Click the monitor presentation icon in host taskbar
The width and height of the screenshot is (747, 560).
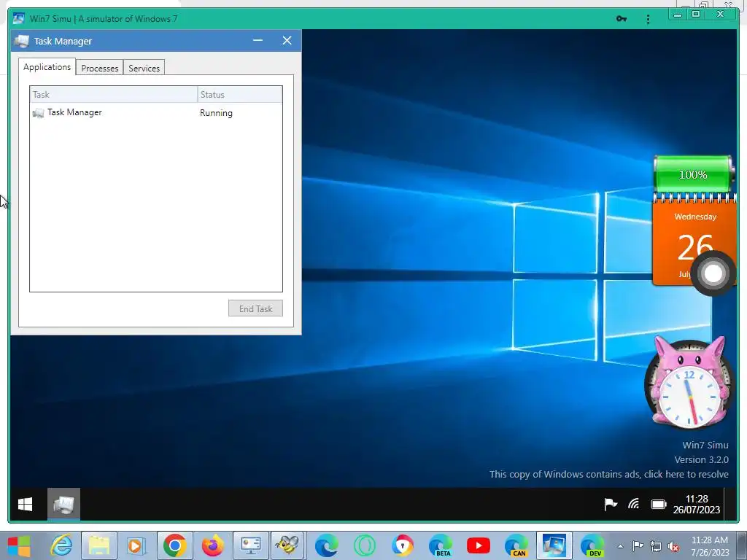pos(251,545)
